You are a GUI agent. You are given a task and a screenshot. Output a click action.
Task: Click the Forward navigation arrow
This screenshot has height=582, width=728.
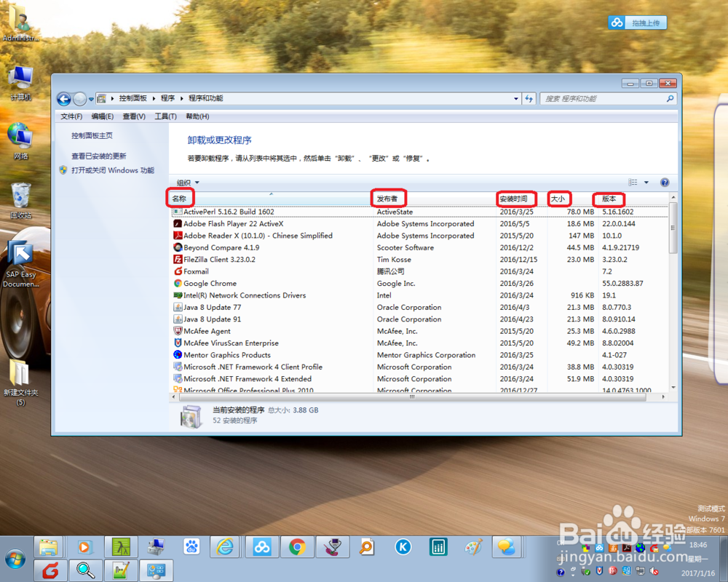80,99
